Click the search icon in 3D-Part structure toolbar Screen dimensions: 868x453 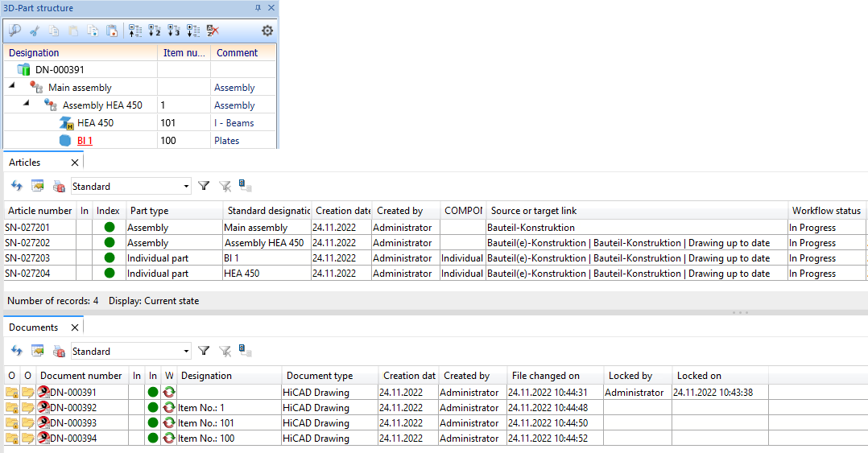coord(14,31)
